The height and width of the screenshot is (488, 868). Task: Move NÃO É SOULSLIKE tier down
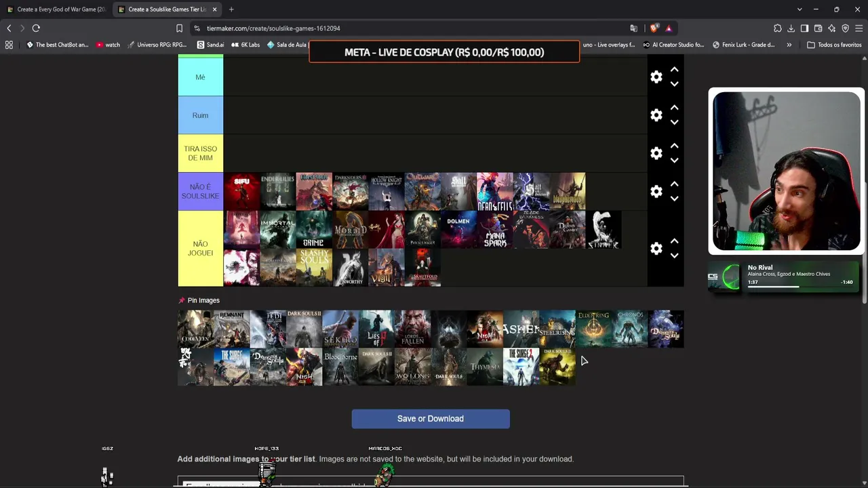click(674, 199)
